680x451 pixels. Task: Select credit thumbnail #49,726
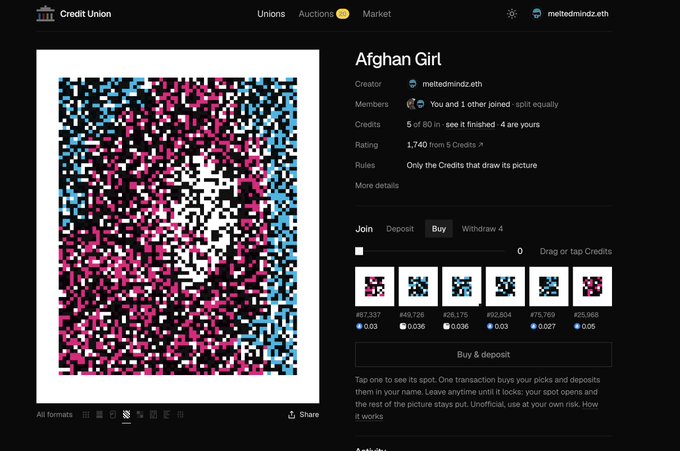418,286
